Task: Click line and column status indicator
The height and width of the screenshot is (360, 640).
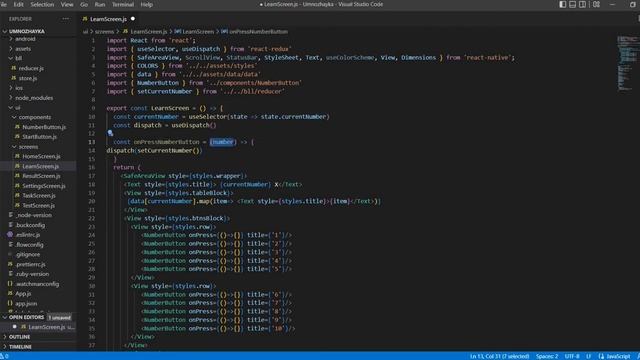Action: coord(499,356)
